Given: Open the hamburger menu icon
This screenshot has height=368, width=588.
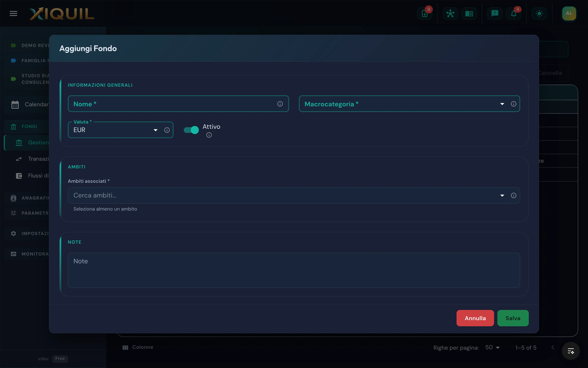Looking at the screenshot, I should (13, 13).
